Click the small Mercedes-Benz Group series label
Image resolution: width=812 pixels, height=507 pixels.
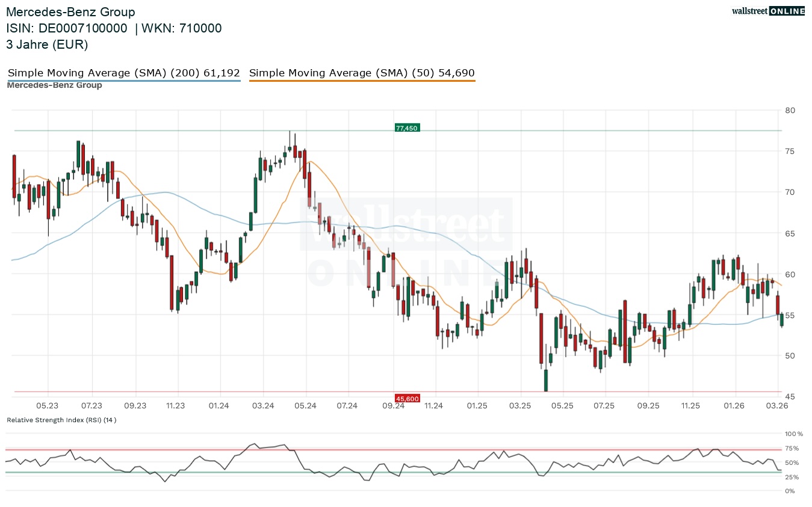click(x=54, y=85)
